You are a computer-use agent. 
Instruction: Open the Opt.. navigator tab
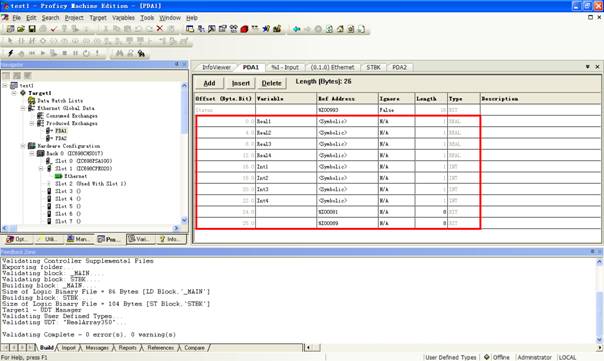tap(18, 239)
